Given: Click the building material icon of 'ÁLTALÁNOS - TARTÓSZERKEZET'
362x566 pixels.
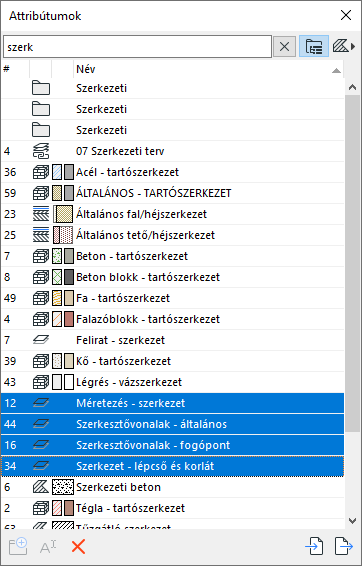Looking at the screenshot, I should point(40,193).
